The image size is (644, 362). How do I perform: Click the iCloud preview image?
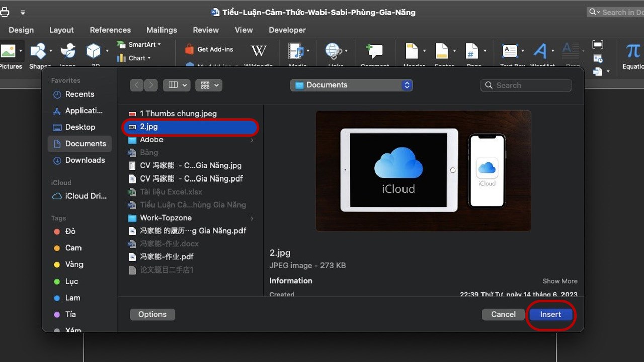tap(423, 171)
